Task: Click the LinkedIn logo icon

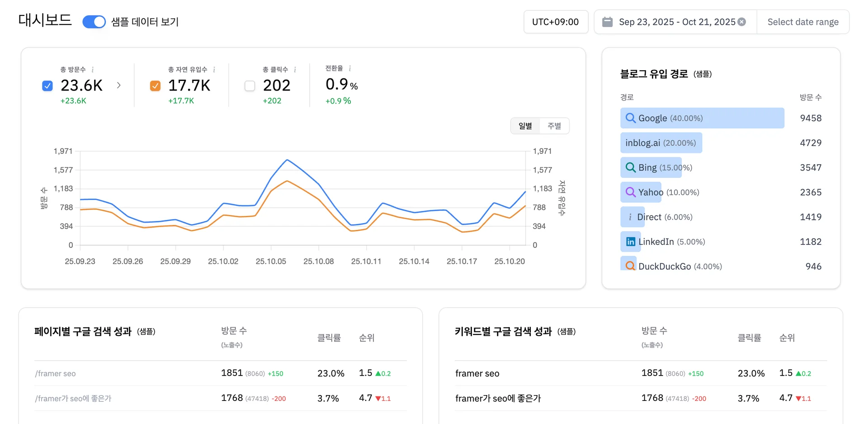Action: coord(630,242)
